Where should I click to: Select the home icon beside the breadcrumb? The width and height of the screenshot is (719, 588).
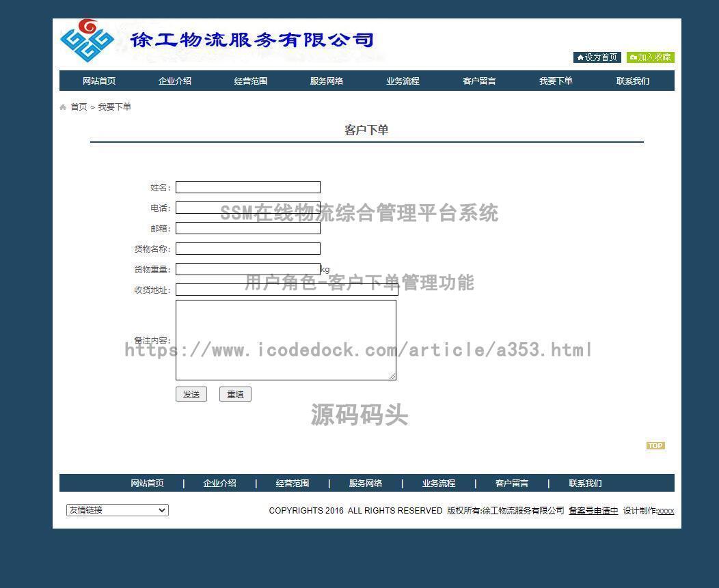point(62,107)
